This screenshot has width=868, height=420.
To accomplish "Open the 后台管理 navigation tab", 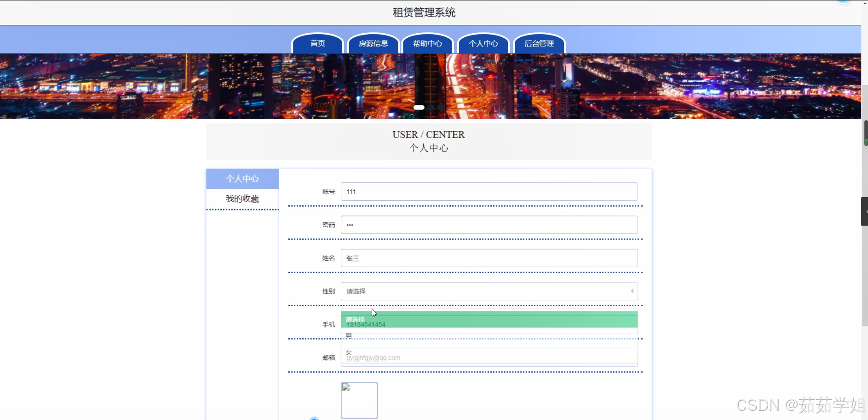I will click(x=539, y=43).
